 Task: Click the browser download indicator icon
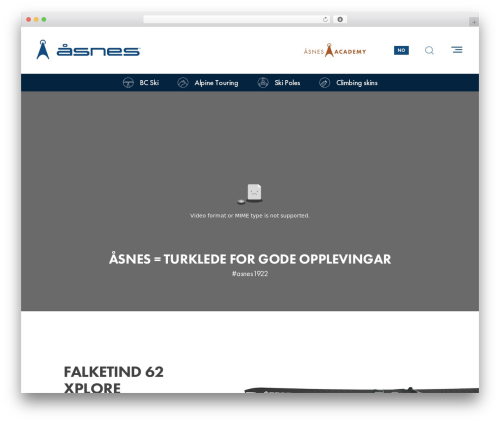(x=340, y=19)
